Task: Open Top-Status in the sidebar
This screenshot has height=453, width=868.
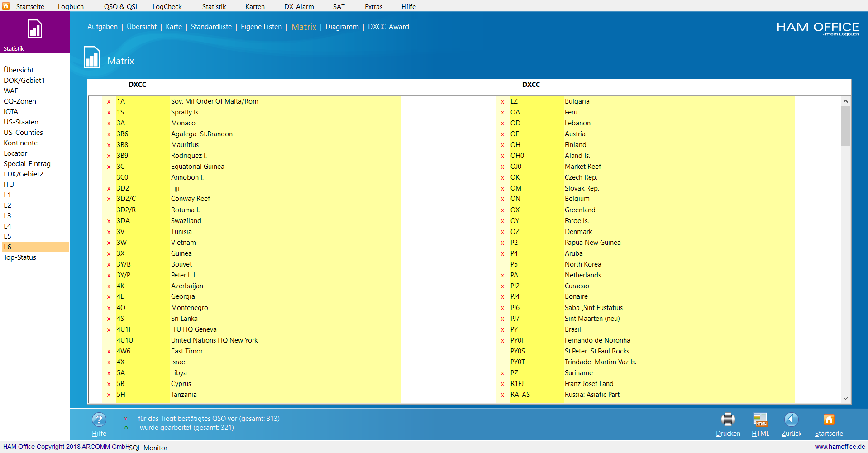Action: click(20, 257)
